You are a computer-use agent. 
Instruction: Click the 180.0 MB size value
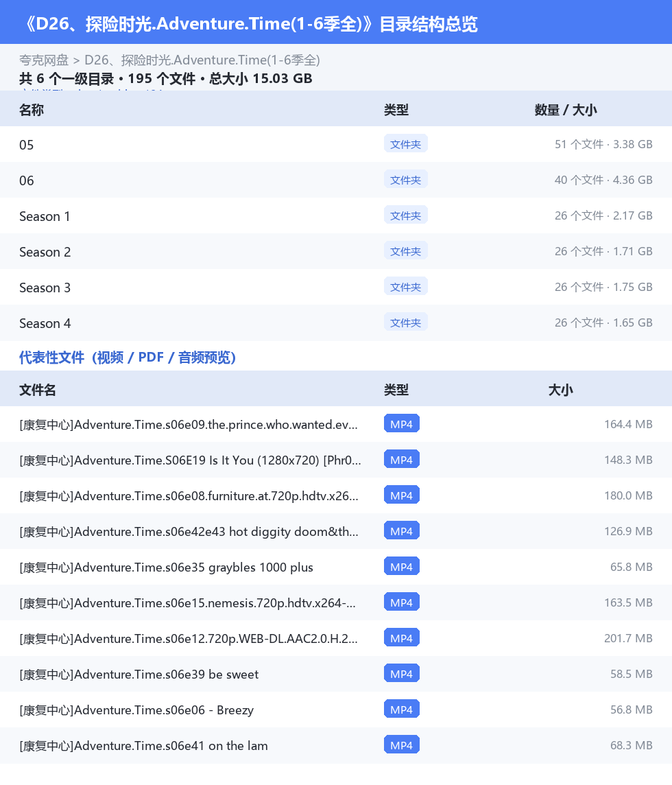pyautogui.click(x=628, y=495)
